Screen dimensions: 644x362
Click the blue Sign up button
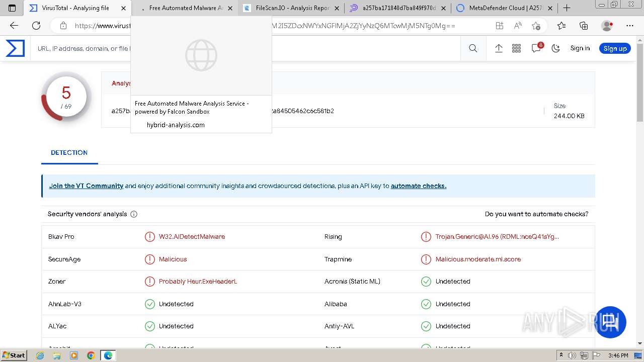615,48
